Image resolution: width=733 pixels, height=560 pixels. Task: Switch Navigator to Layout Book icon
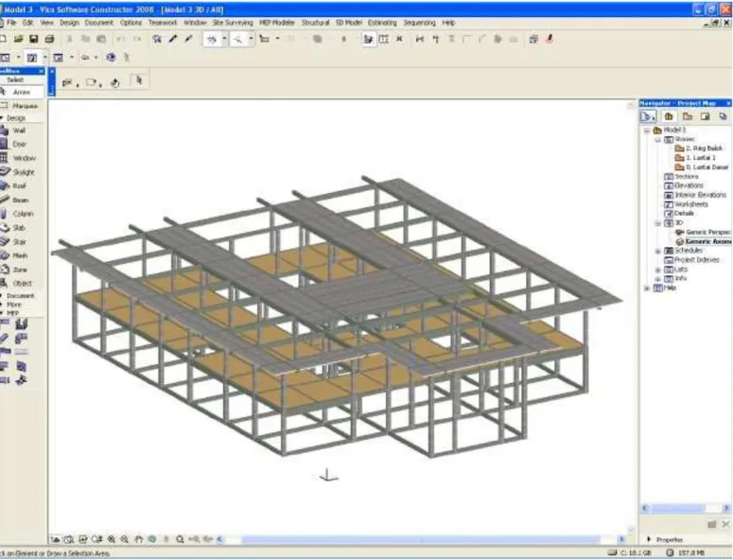[705, 116]
